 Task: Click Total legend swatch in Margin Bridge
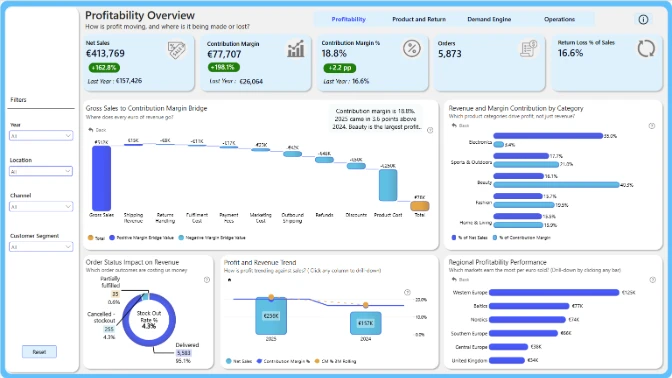point(90,237)
